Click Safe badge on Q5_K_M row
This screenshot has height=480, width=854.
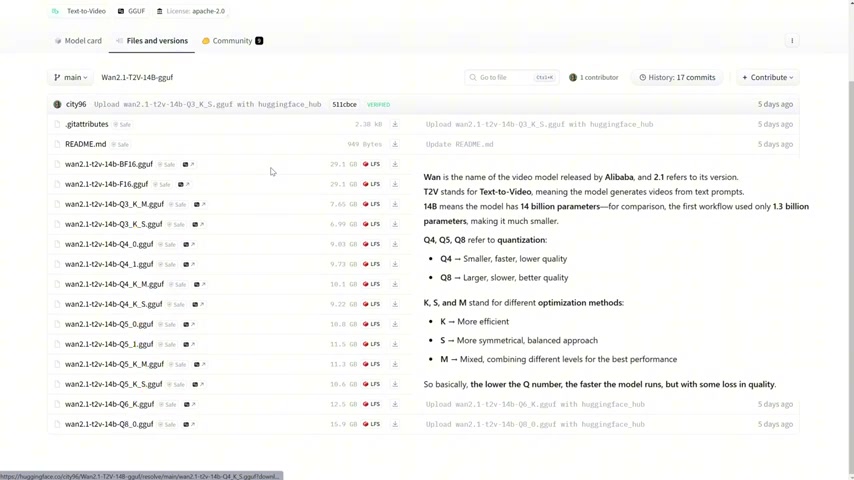point(178,364)
